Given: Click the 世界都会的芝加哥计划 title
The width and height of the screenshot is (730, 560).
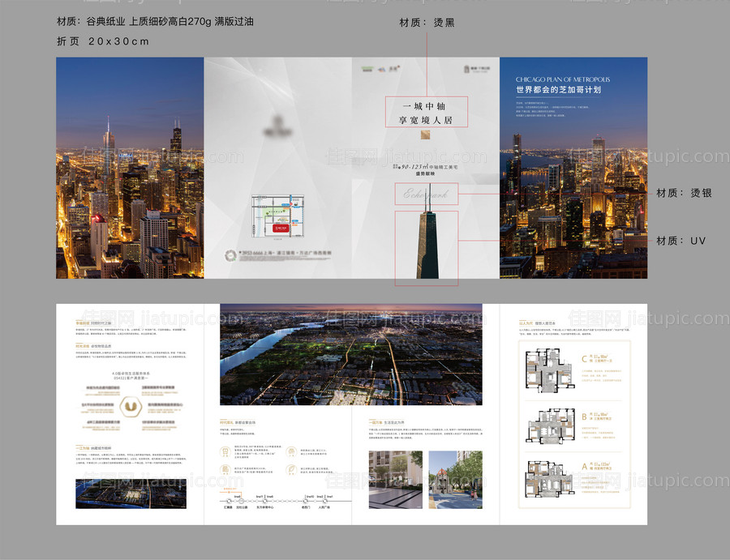Looking at the screenshot, I should [558, 90].
